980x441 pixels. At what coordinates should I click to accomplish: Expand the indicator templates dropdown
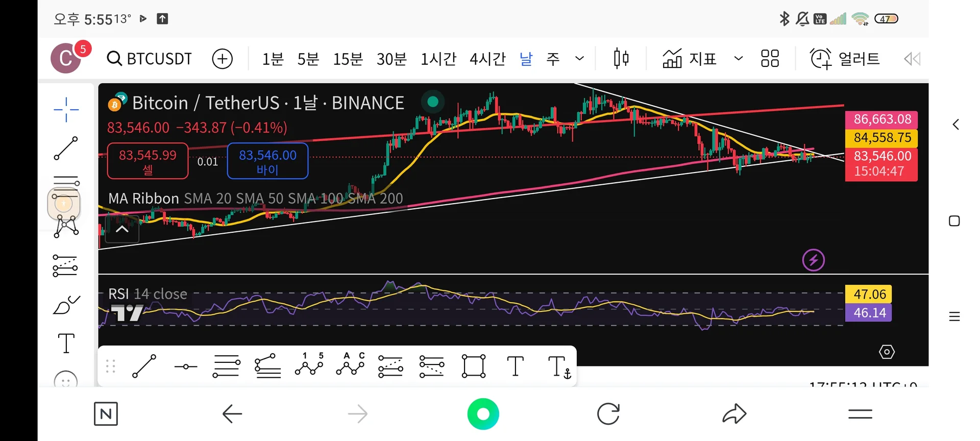[738, 59]
